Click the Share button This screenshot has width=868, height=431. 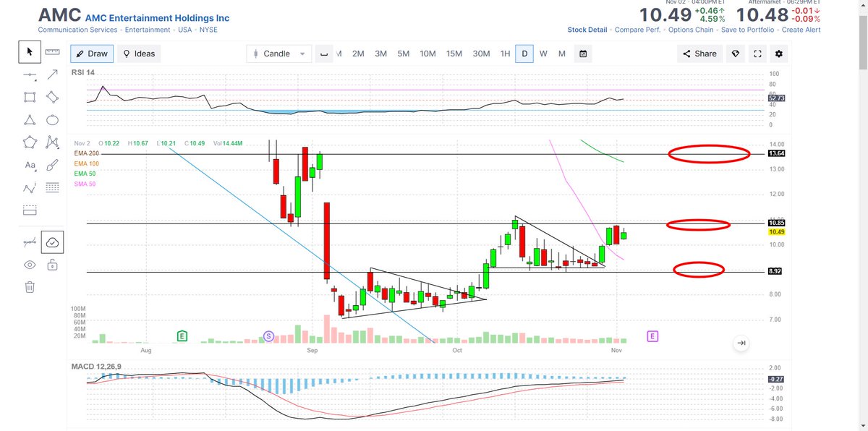(699, 54)
